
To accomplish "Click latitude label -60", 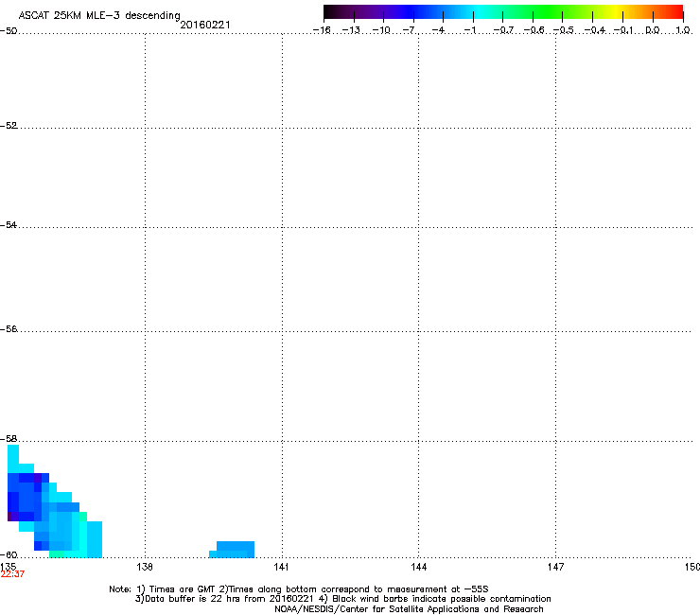I will [9, 554].
